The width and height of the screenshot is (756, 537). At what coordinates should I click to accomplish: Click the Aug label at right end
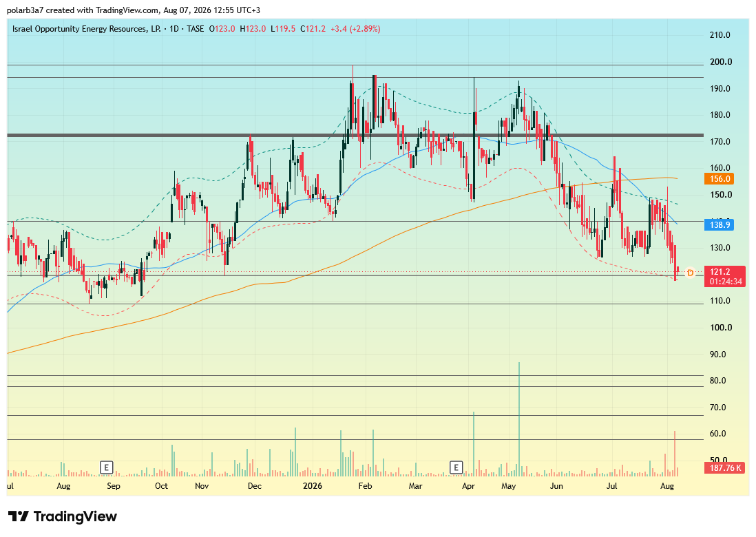click(666, 486)
